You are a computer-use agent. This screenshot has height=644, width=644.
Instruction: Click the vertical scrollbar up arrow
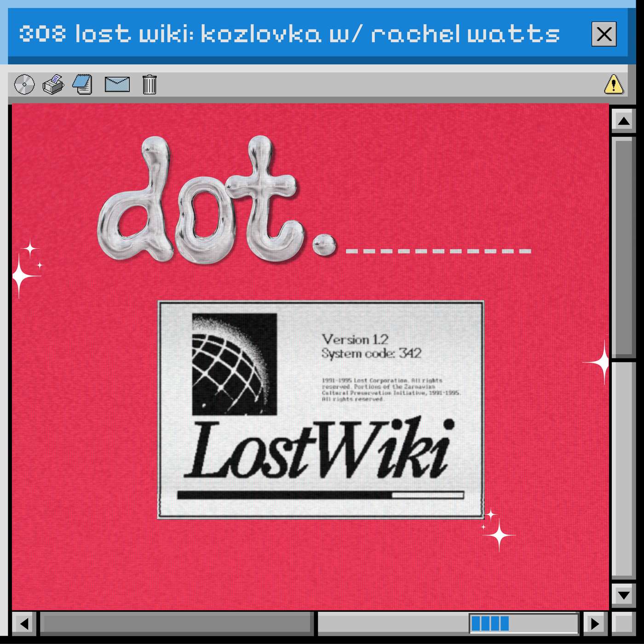pos(624,121)
